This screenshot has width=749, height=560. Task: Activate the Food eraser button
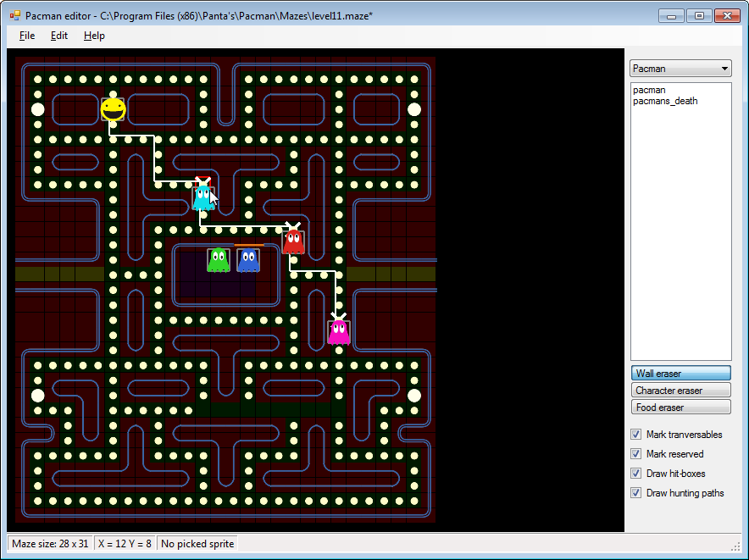coord(680,408)
